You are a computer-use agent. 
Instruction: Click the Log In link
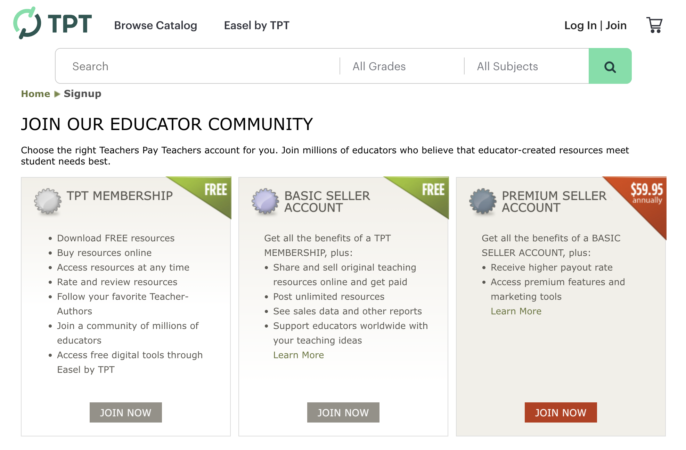click(580, 25)
